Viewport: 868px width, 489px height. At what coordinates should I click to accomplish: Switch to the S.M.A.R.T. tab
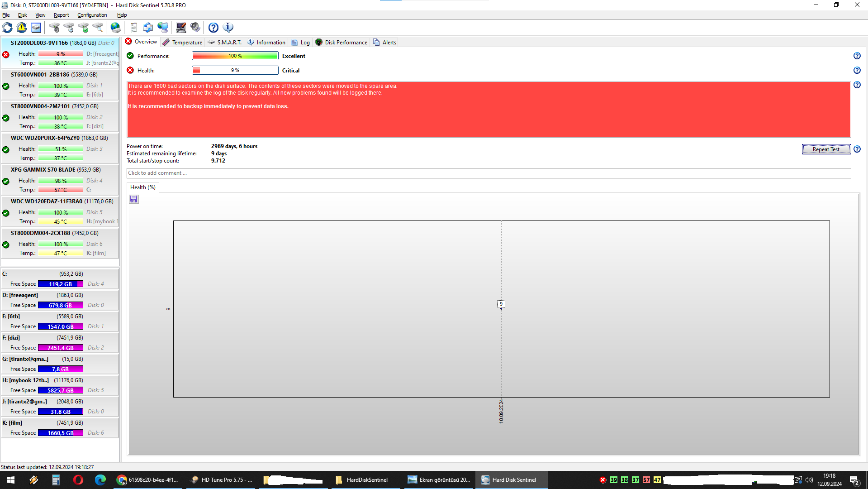[225, 43]
